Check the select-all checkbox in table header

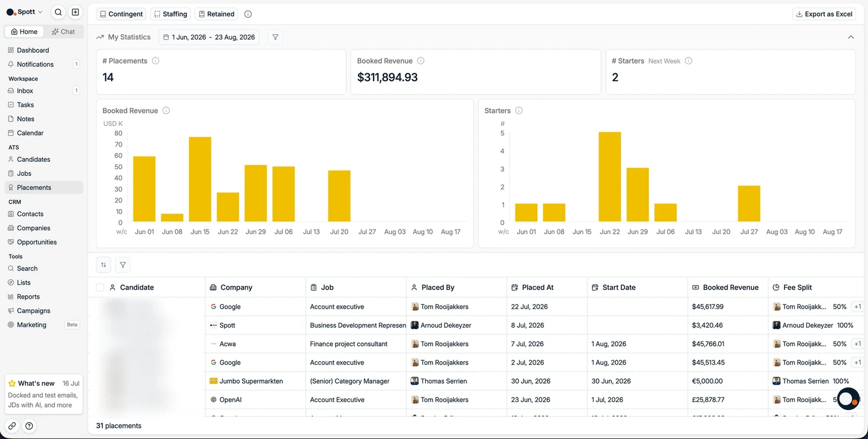point(100,288)
